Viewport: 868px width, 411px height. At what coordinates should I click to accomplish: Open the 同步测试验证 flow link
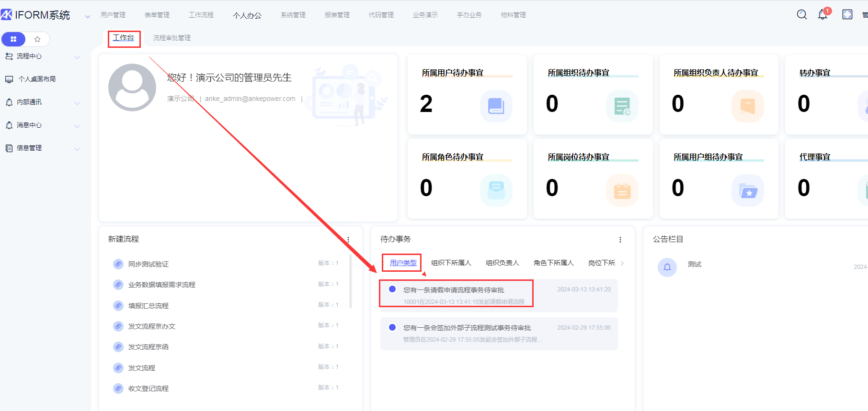pos(148,264)
